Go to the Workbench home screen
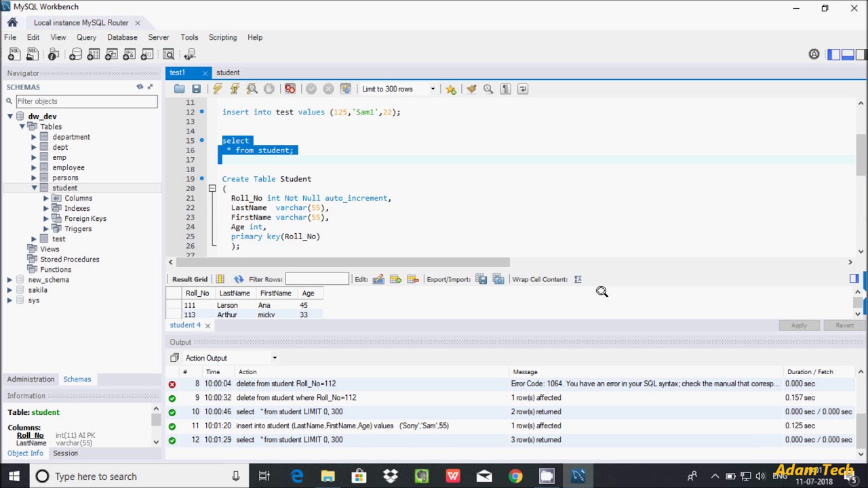This screenshot has height=488, width=868. tap(12, 22)
